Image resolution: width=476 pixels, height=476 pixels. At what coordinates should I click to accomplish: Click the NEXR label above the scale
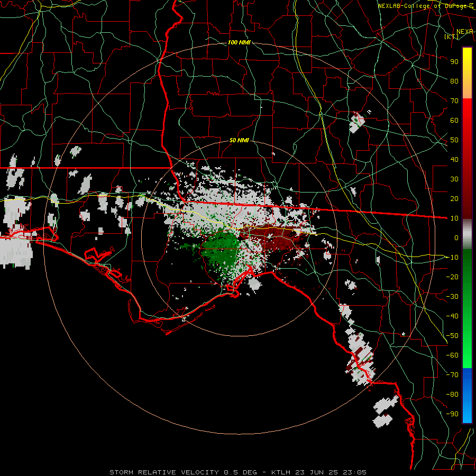coord(464,32)
